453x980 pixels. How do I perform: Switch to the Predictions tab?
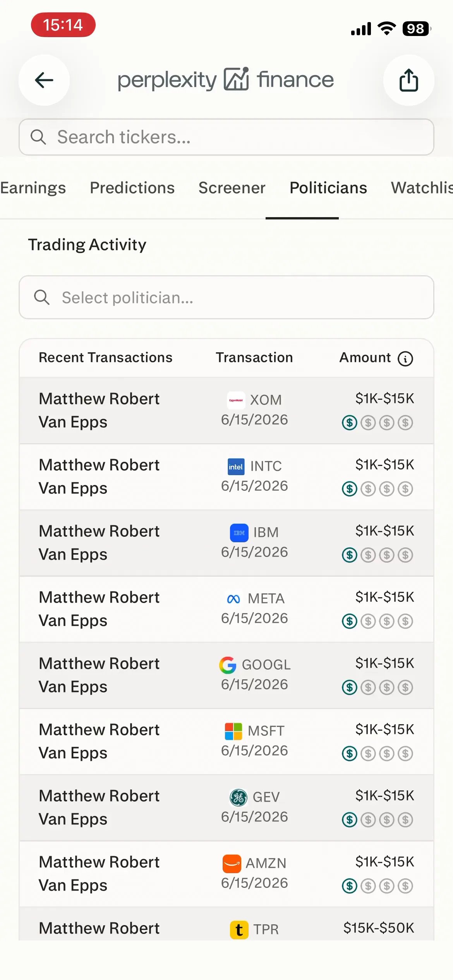click(x=132, y=188)
